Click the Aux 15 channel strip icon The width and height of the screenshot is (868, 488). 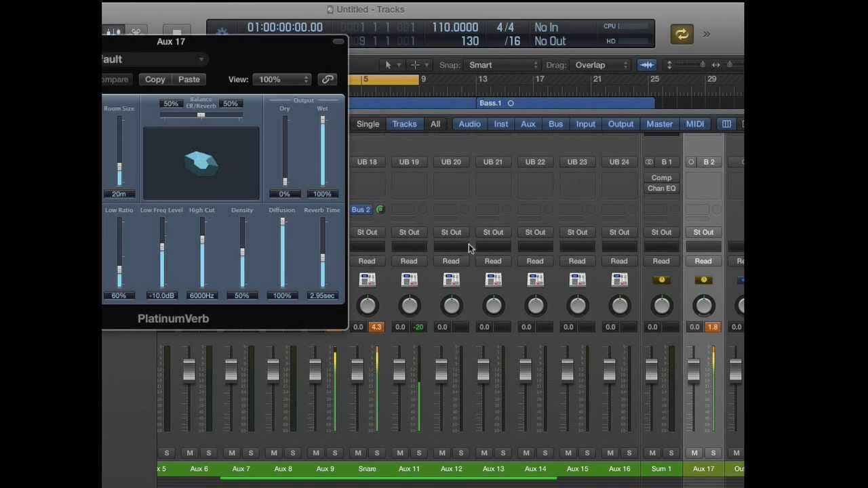point(577,280)
